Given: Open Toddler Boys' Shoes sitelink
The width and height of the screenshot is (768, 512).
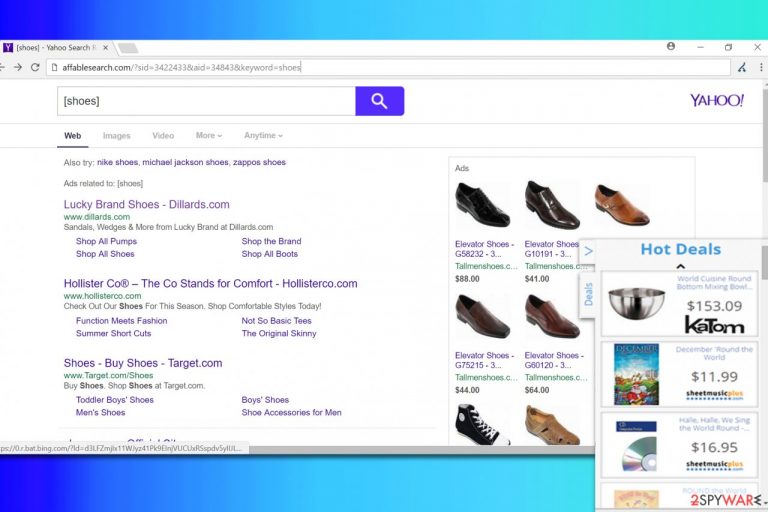Looking at the screenshot, I should (x=115, y=400).
